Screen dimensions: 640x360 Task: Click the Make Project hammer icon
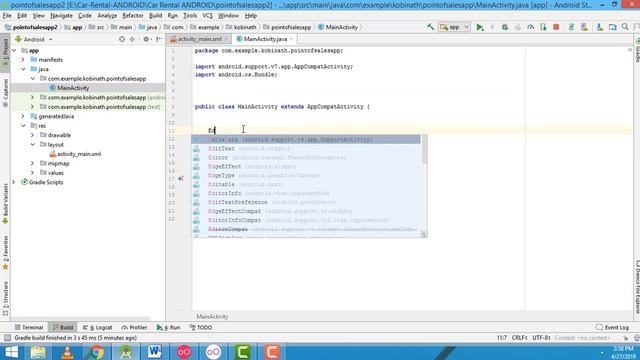(431, 27)
